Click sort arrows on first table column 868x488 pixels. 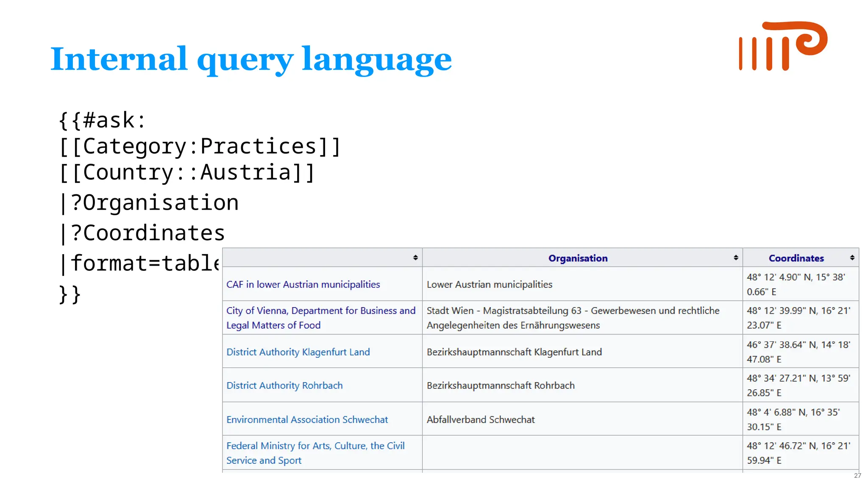point(415,258)
